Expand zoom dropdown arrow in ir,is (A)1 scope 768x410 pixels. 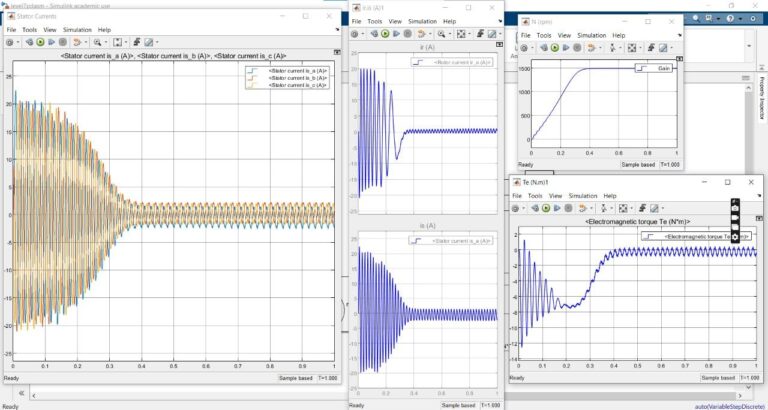(x=450, y=34)
